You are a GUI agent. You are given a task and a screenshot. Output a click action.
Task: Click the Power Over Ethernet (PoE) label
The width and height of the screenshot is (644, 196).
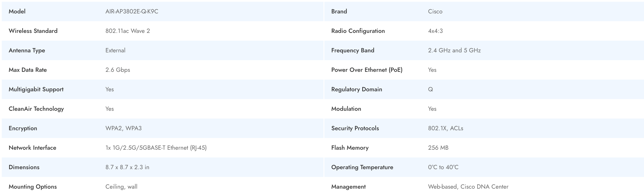click(367, 70)
